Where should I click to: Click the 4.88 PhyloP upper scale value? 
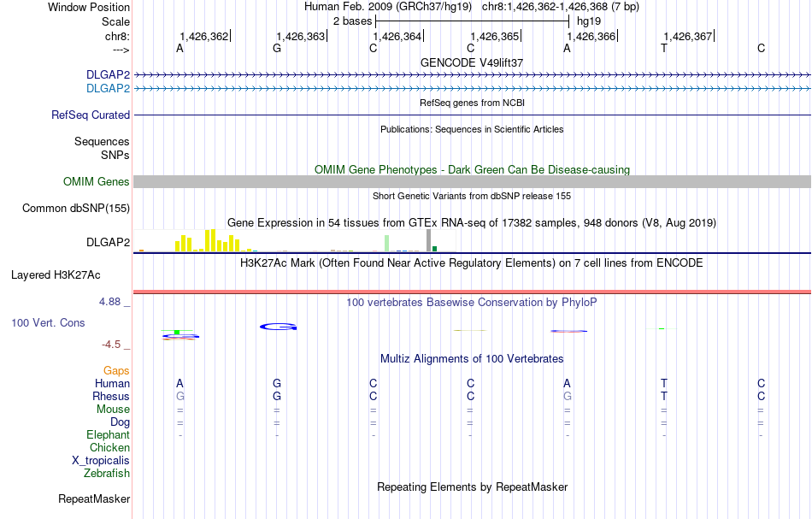(109, 302)
